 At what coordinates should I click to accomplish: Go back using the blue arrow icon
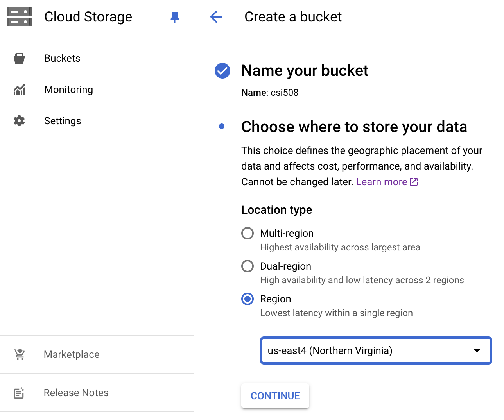coord(216,17)
